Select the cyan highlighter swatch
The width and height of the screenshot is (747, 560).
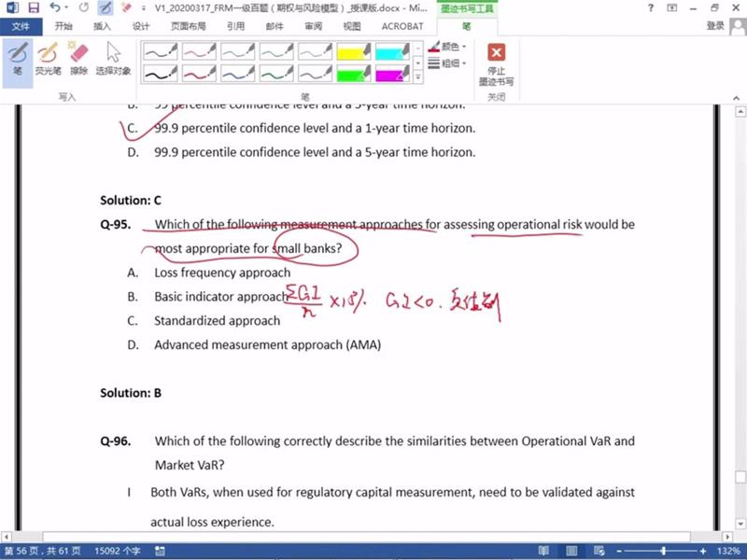392,51
